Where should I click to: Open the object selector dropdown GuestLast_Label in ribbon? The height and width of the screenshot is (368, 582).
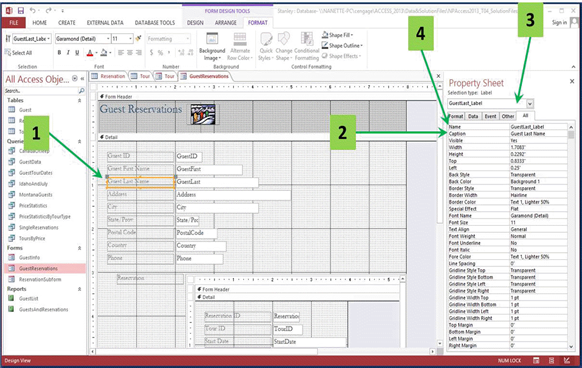pyautogui.click(x=49, y=39)
